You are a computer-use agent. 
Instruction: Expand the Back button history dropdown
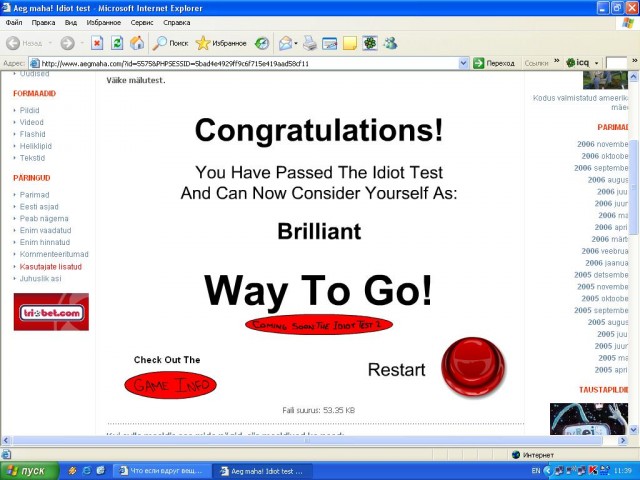coord(50,43)
